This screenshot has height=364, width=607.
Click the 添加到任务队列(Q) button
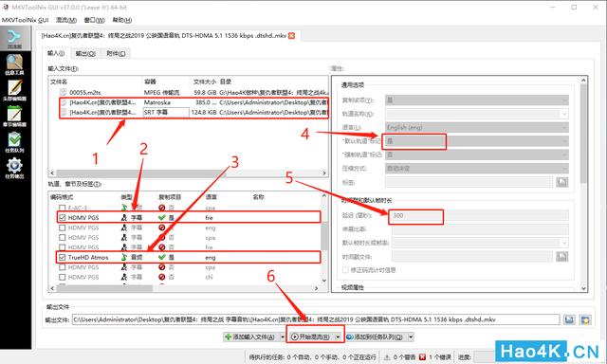point(376,337)
